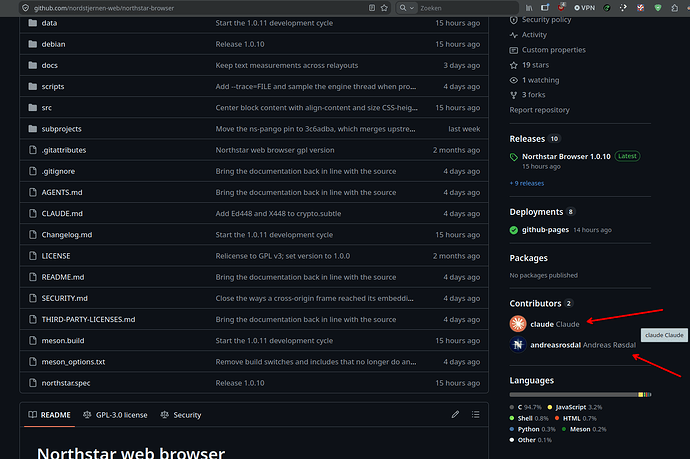The height and width of the screenshot is (459, 690).
Task: Open the SECURITY.md file
Action: (x=65, y=298)
